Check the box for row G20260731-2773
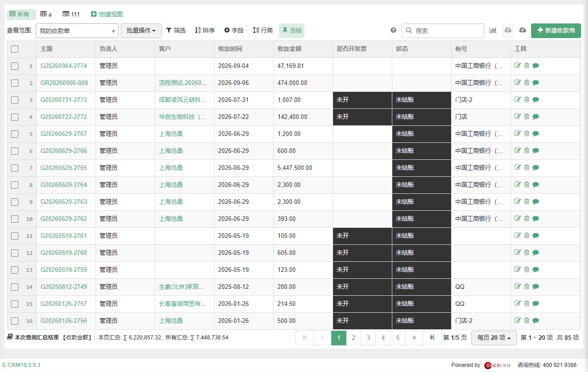The width and height of the screenshot is (588, 372). 15,100
